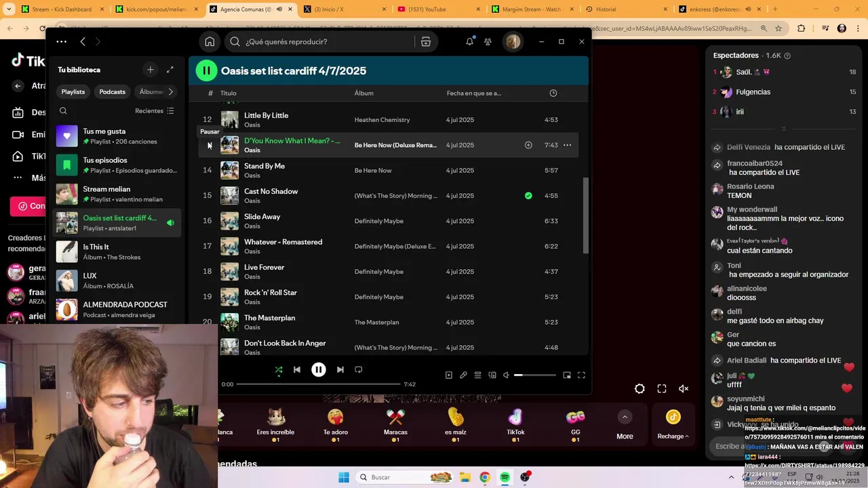The width and height of the screenshot is (868, 488).
Task: Go back with the Spotify back arrow
Action: [83, 41]
